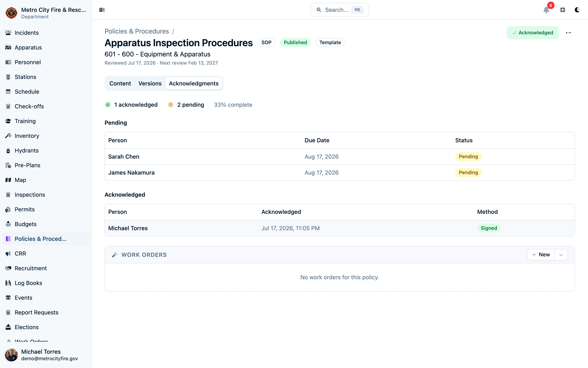This screenshot has width=588, height=368.
Task: Toggle the Acknowledged status button
Action: 533,33
